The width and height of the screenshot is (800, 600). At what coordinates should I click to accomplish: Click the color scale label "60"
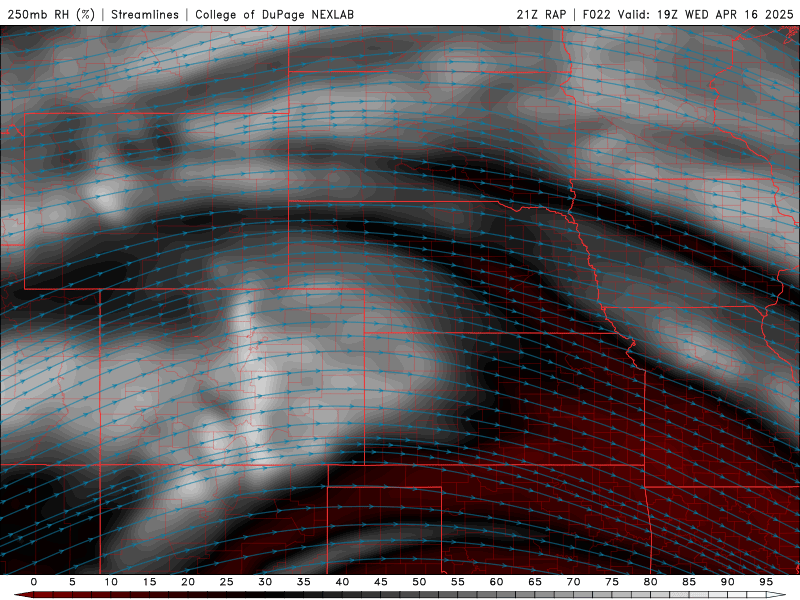point(496,582)
